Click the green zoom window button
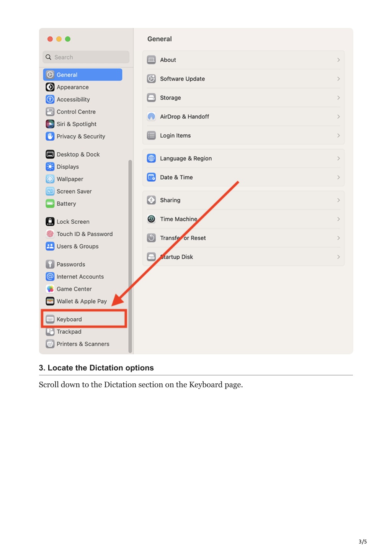Viewport: 392px width, 555px height. coord(68,39)
